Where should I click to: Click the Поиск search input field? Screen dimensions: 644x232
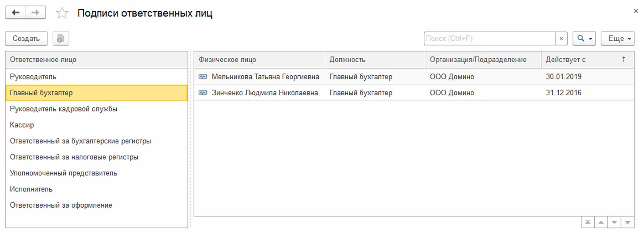[489, 39]
